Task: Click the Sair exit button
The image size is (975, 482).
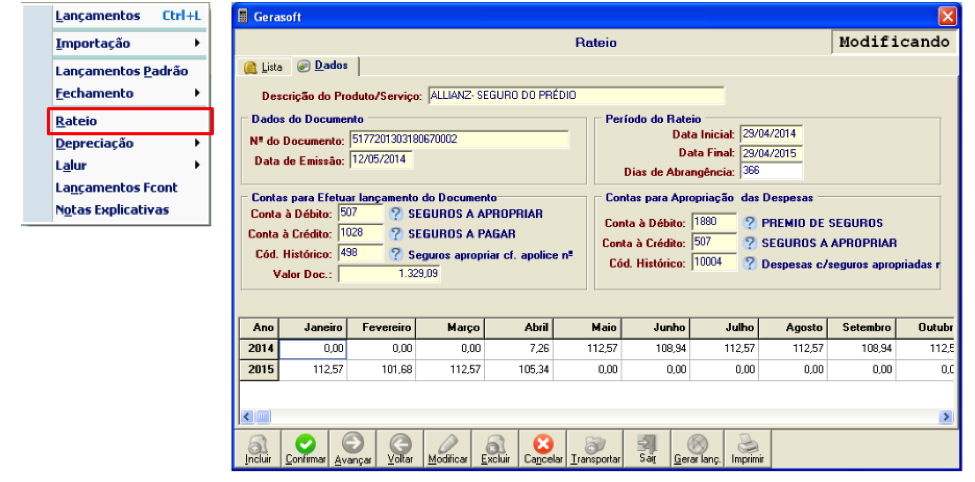Action: click(647, 449)
